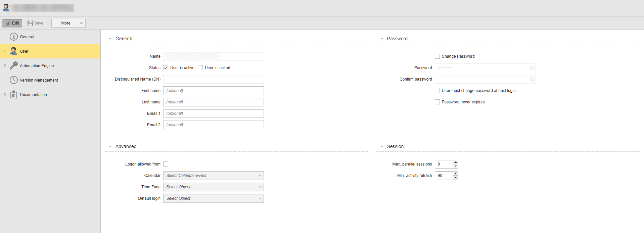Clear the Confirm password field with its X icon
644x233 pixels.
532,79
